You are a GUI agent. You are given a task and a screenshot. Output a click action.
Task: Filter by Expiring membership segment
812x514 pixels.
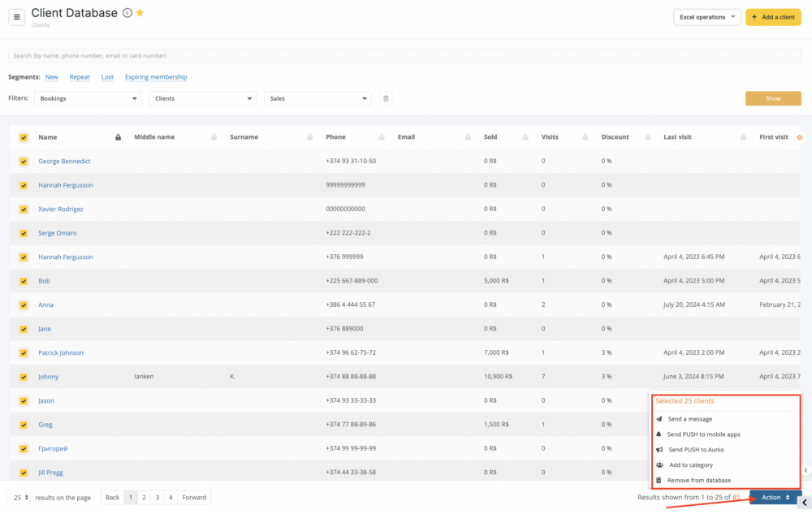156,76
